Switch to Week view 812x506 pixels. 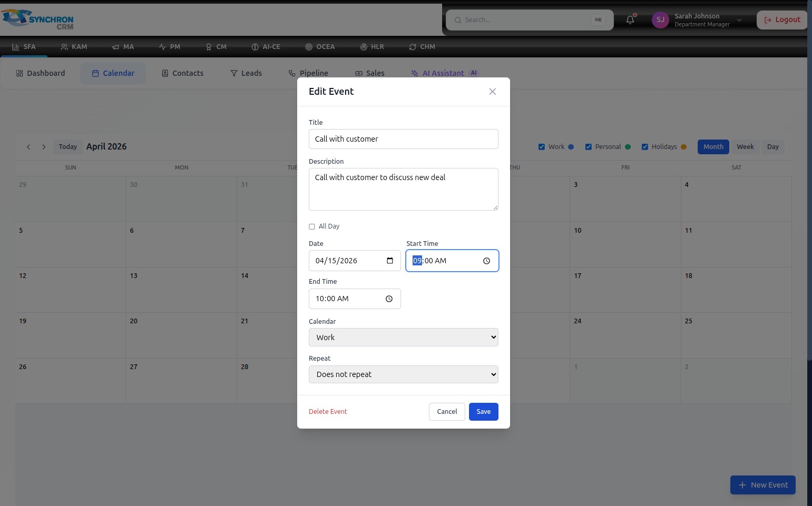[x=745, y=147]
